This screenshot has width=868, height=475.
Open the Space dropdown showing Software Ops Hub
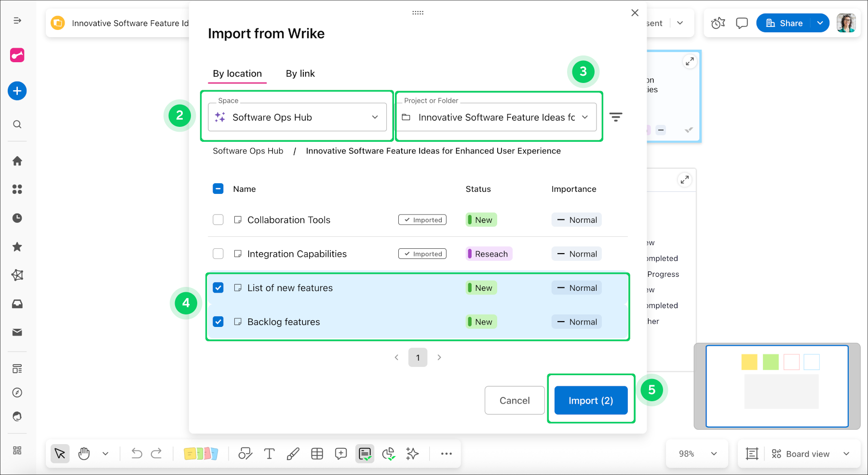tap(297, 117)
